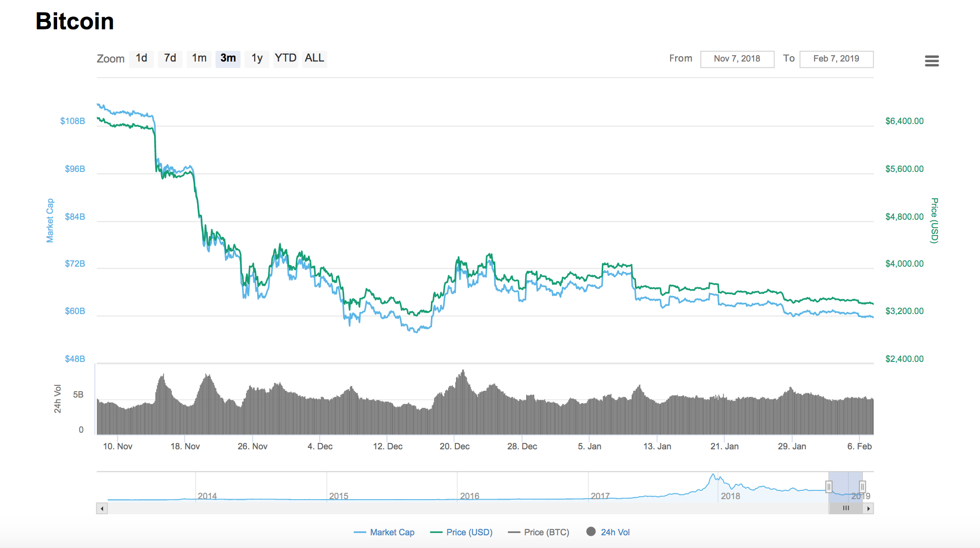
Task: Toggle the 24h Vol series in legend
Action: (x=608, y=532)
